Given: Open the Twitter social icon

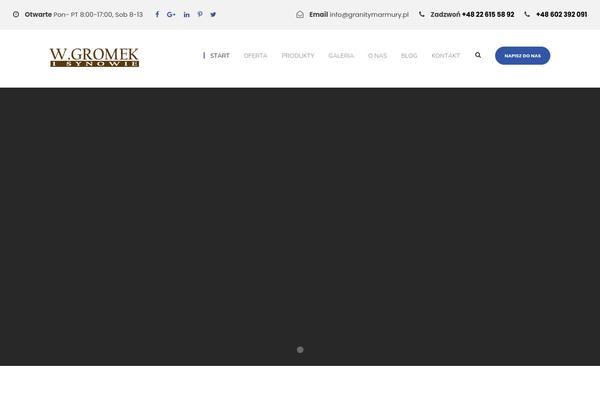Looking at the screenshot, I should (213, 15).
